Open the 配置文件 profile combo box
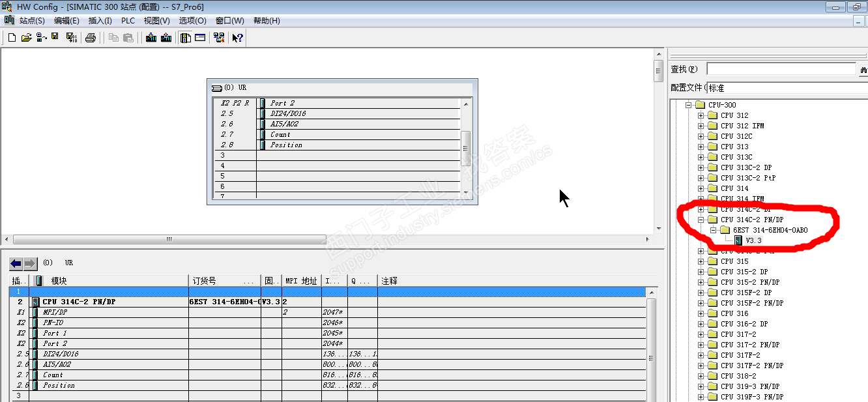 click(787, 87)
